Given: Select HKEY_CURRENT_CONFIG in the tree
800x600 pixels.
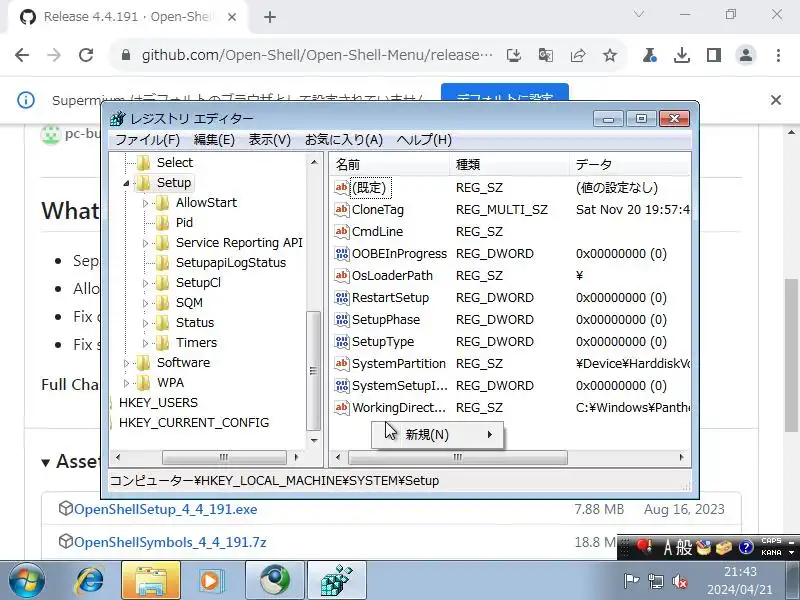Looking at the screenshot, I should [x=194, y=422].
